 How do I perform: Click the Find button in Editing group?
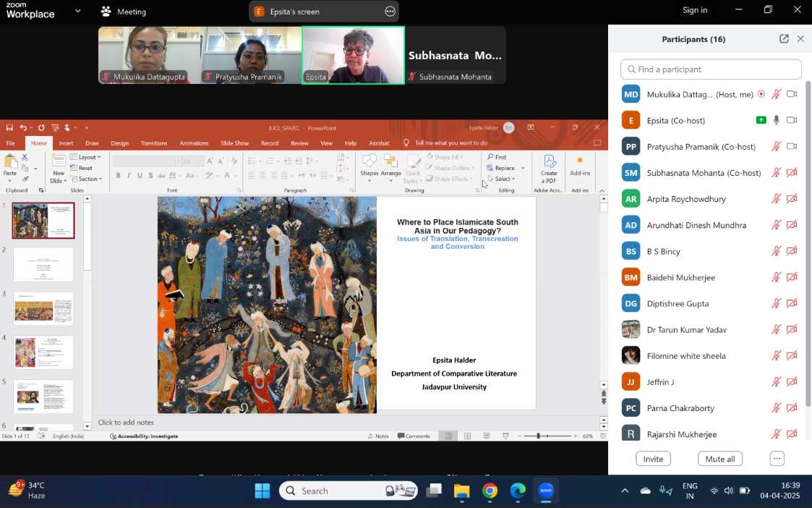497,157
